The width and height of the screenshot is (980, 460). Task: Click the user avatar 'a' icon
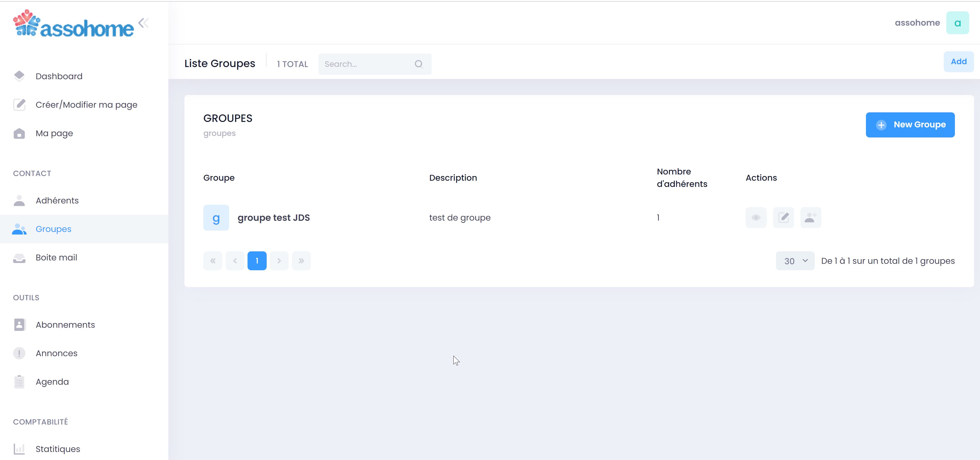[957, 23]
